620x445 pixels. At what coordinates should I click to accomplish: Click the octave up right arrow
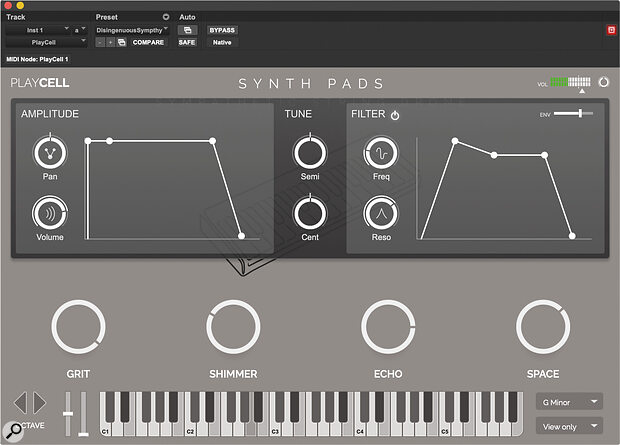(40, 403)
